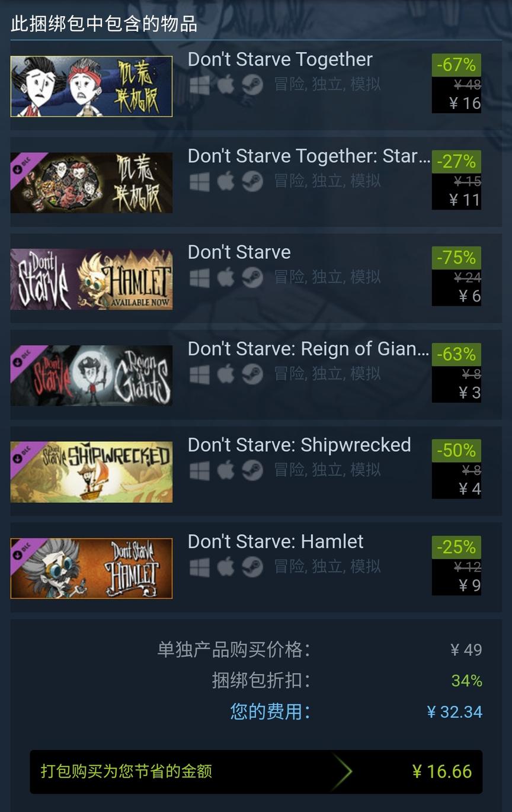Viewport: 512px width, 812px height.
Task: Click Apple icon under Don't Starve: Shipwrecked
Action: point(226,470)
